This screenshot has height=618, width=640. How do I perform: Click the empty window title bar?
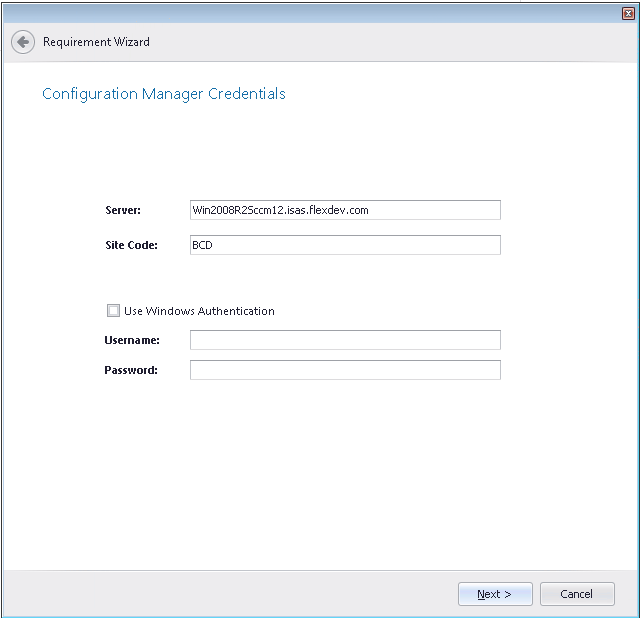coord(300,12)
